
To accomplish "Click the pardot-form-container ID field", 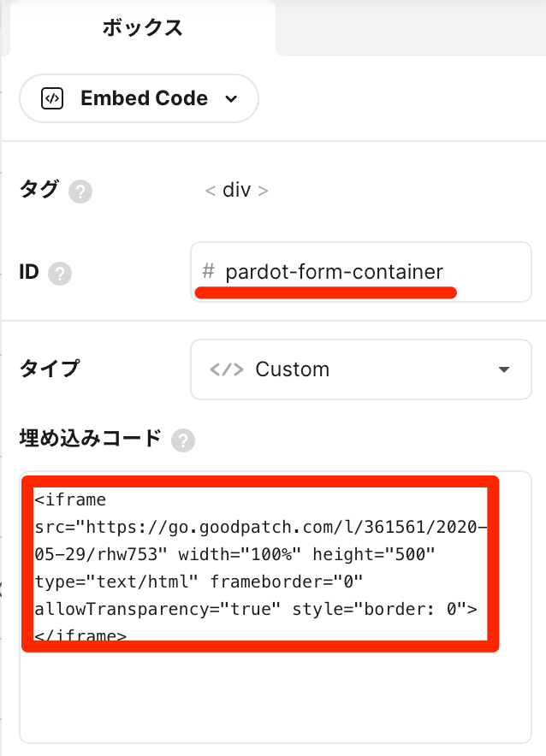I will tap(361, 273).
